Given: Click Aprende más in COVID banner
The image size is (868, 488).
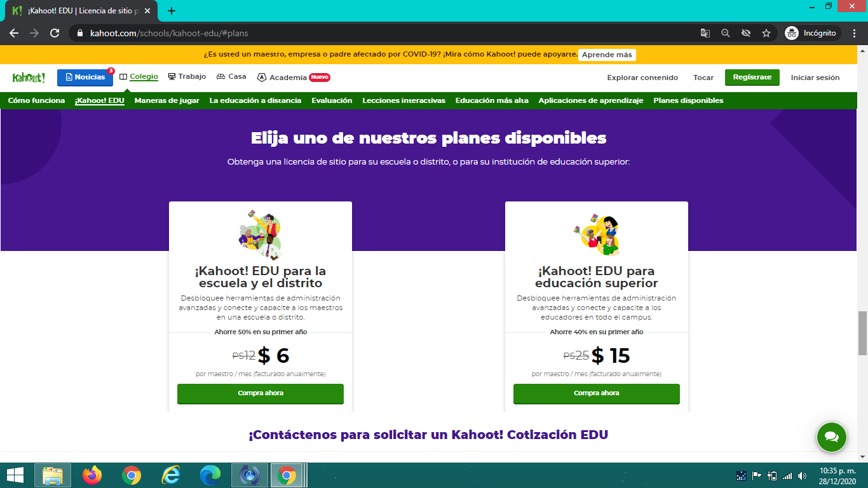Looking at the screenshot, I should [x=607, y=55].
